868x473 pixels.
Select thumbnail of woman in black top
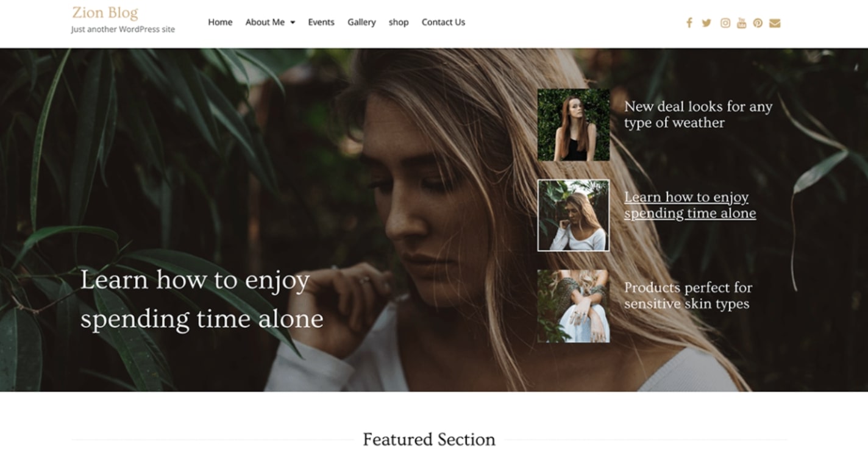pyautogui.click(x=574, y=125)
